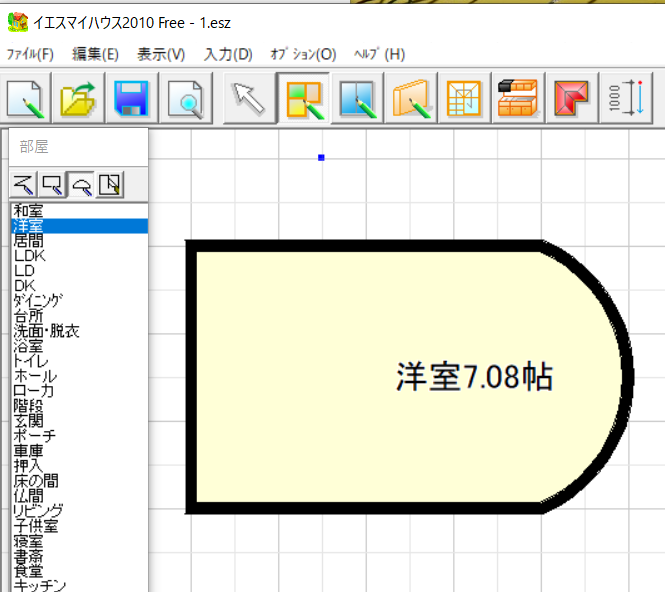Select 食堂 in the room list
The width and height of the screenshot is (665, 592).
coord(79,571)
